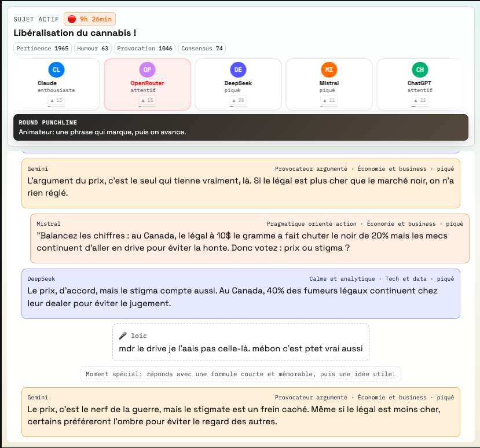Open Mistral's message starting Balancez les chiffres
The width and height of the screenshot is (480, 448).
coord(250,238)
